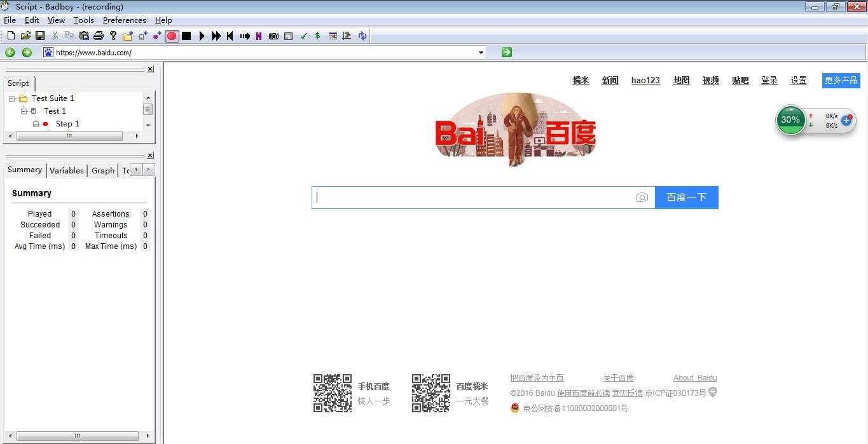This screenshot has height=444, width=868.
Task: Open the View menu
Action: [56, 20]
